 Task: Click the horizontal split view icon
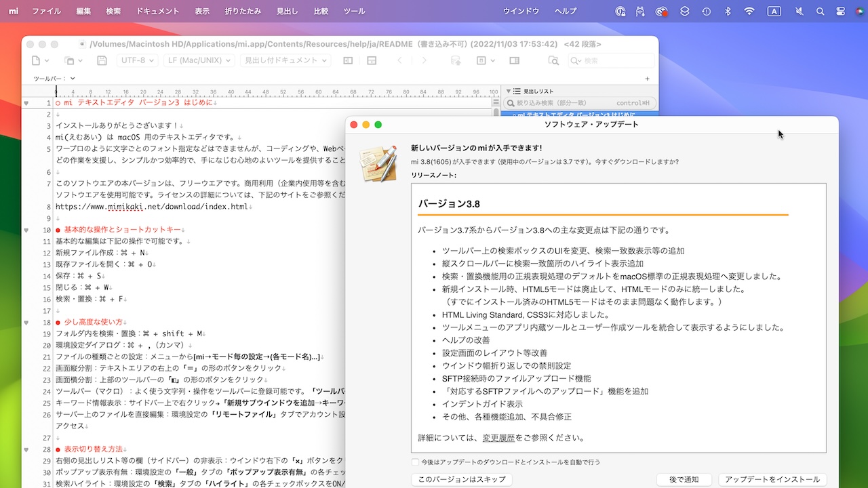click(348, 60)
